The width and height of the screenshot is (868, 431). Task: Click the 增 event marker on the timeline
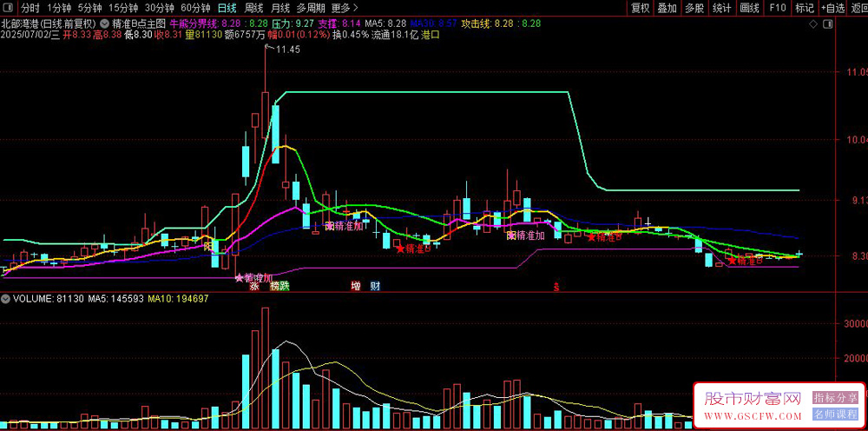click(x=355, y=287)
